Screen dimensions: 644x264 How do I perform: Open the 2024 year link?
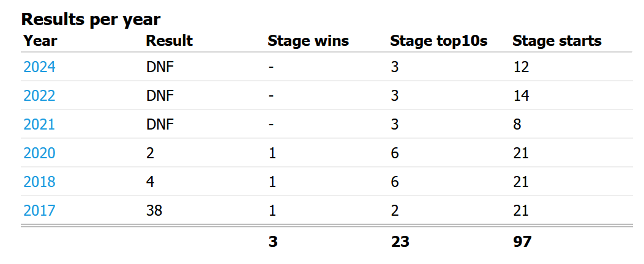tap(39, 67)
